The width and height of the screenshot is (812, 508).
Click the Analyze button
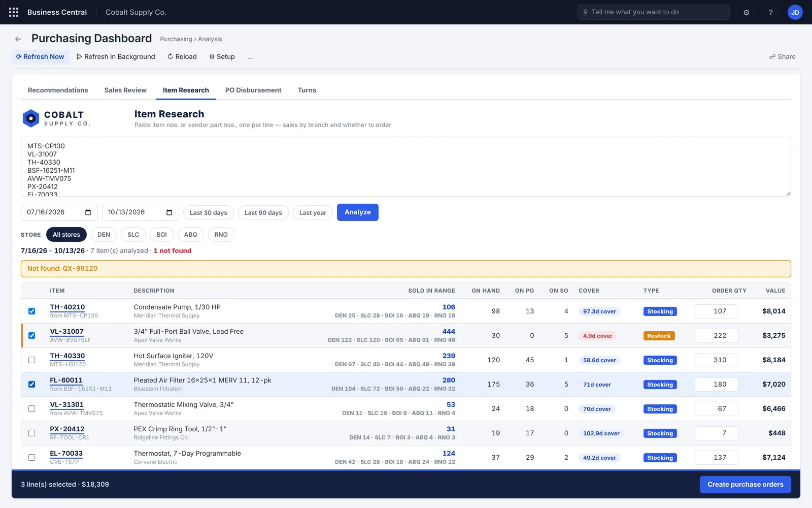tap(358, 212)
